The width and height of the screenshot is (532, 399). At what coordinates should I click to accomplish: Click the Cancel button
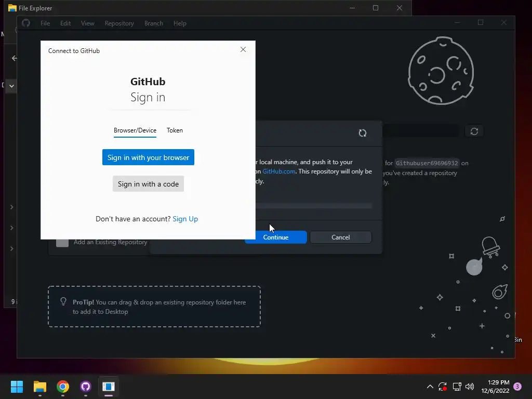(x=341, y=237)
